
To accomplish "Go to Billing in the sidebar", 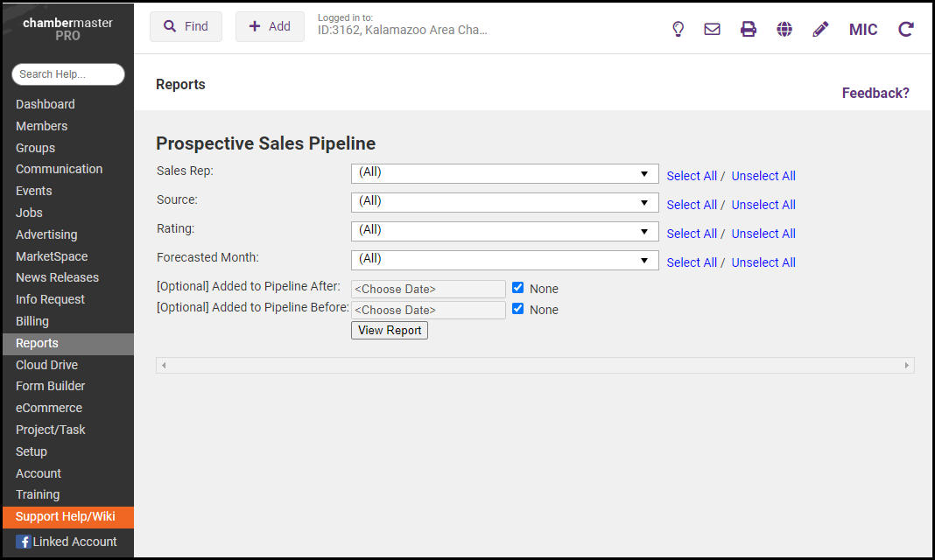I will 32,321.
